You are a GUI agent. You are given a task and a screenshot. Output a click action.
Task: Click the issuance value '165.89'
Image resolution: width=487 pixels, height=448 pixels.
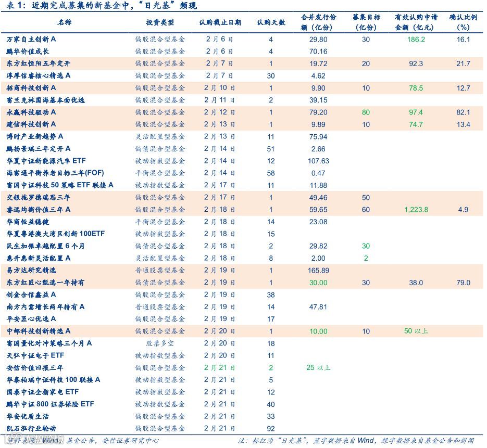[x=318, y=271]
